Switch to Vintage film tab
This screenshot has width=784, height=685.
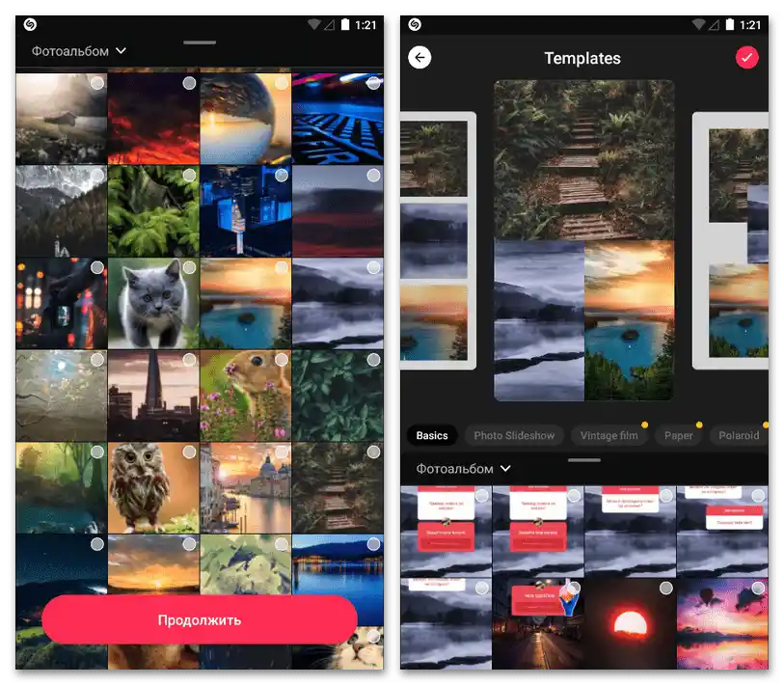(609, 435)
